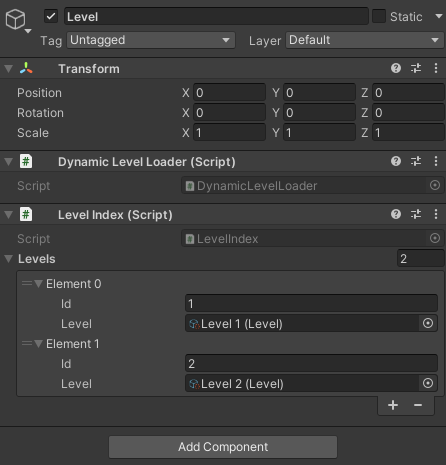Image resolution: width=446 pixels, height=465 pixels.
Task: Open the Layer dropdown showing Default
Action: tap(365, 40)
